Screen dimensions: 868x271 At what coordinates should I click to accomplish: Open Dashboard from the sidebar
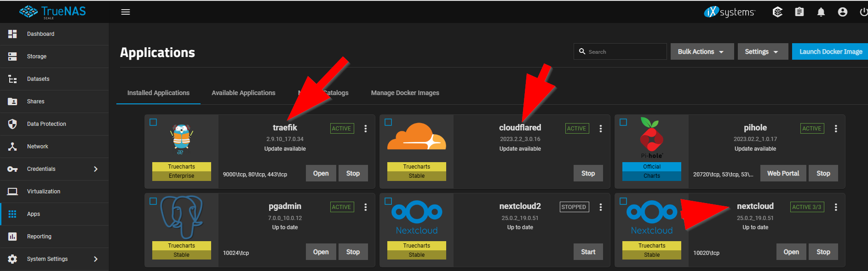pyautogui.click(x=54, y=34)
